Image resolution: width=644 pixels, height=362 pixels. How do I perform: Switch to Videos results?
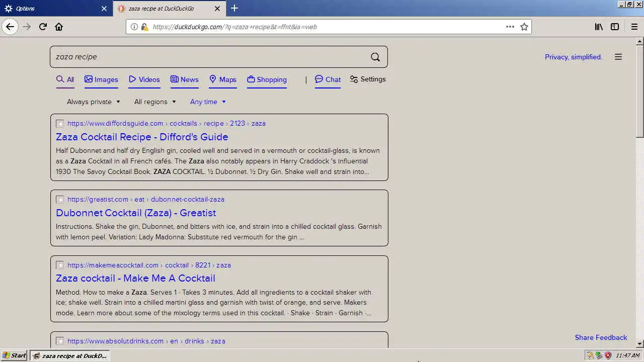(144, 79)
